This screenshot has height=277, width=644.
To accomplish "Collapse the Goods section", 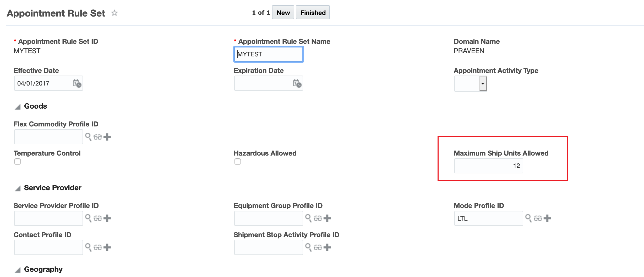I will [x=18, y=107].
